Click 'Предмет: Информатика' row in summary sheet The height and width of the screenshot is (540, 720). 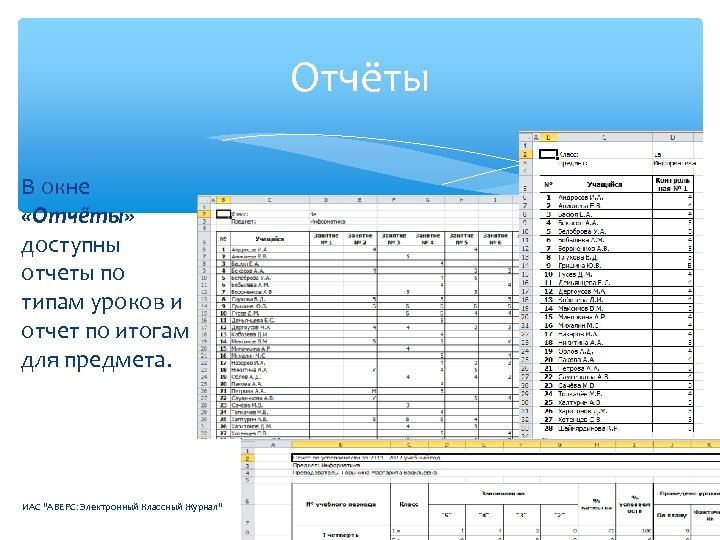pyautogui.click(x=326, y=465)
